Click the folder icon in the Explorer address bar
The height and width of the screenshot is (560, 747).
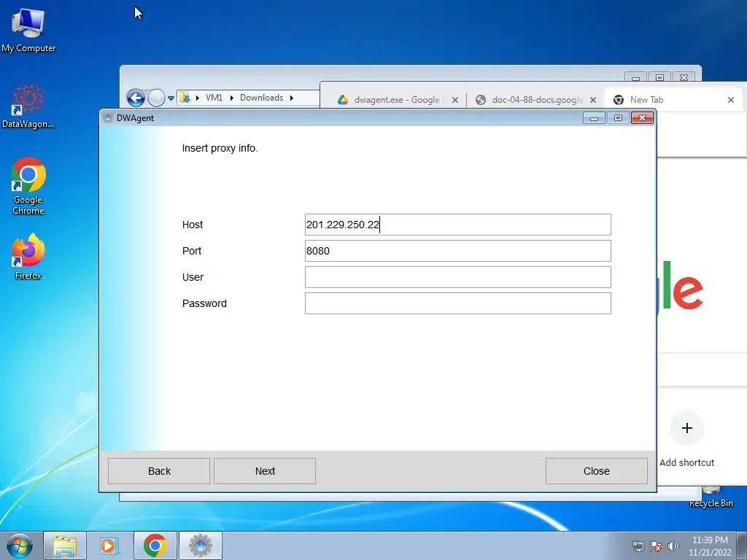click(185, 98)
